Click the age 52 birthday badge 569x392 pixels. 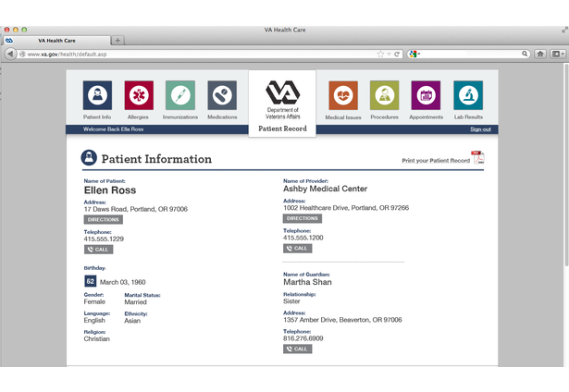point(91,281)
